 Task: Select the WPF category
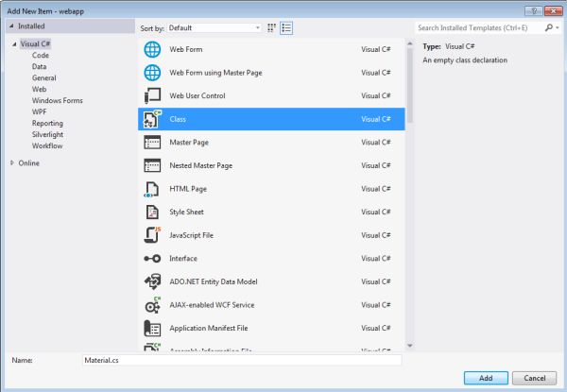[x=39, y=111]
